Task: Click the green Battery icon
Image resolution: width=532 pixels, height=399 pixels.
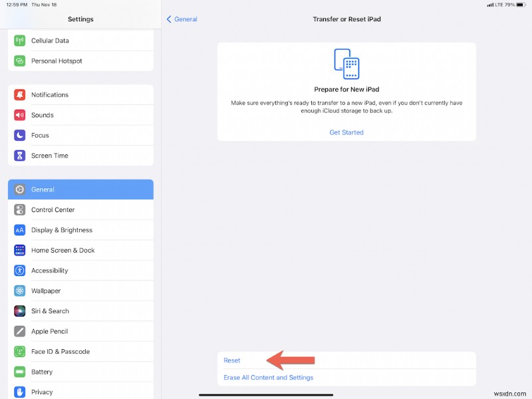Action: (19, 372)
